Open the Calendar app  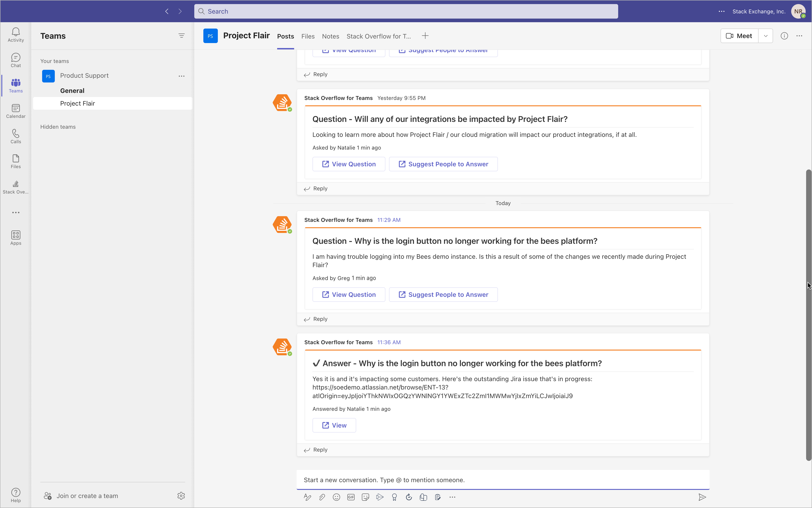click(x=16, y=111)
